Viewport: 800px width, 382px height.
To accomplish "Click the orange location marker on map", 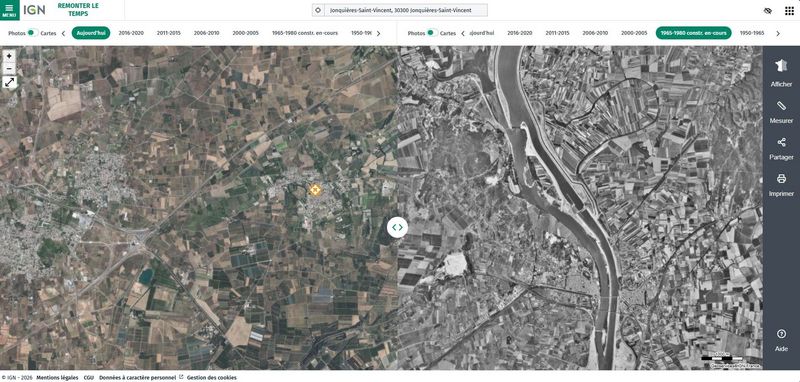I will coord(315,190).
